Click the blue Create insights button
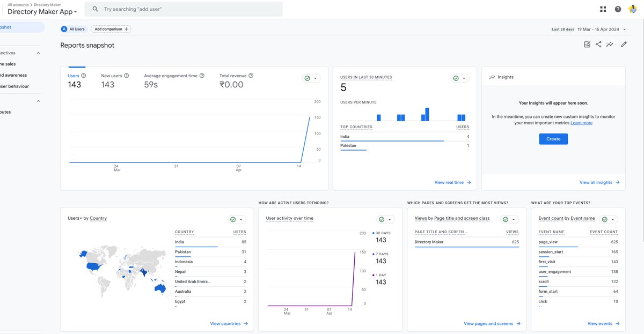Viewport: 644px width, 334px height. coord(553,139)
